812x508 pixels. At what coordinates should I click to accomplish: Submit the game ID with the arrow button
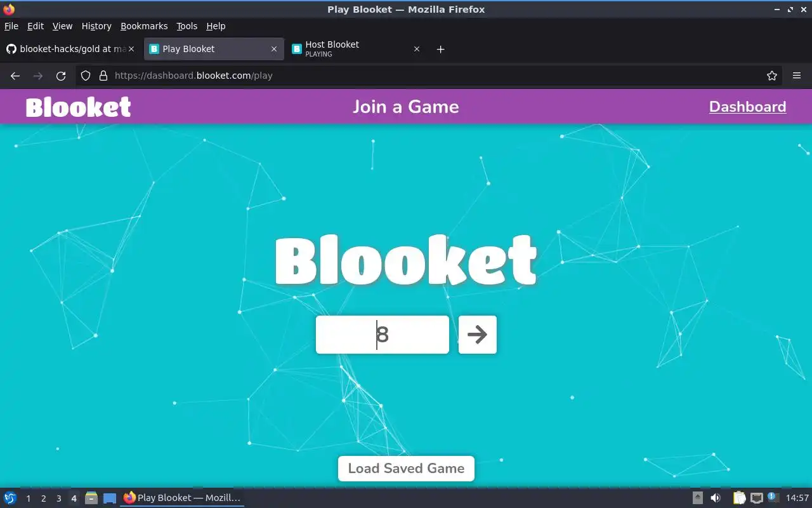(477, 335)
